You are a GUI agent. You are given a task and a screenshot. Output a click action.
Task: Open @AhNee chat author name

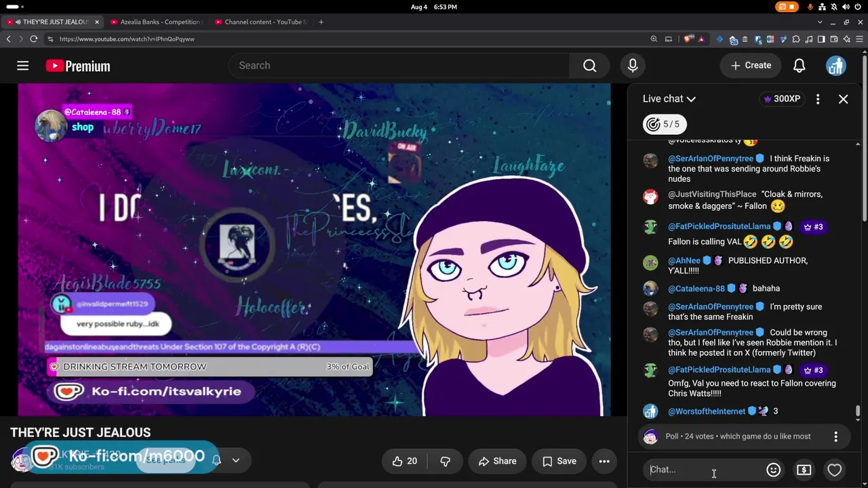pos(684,261)
